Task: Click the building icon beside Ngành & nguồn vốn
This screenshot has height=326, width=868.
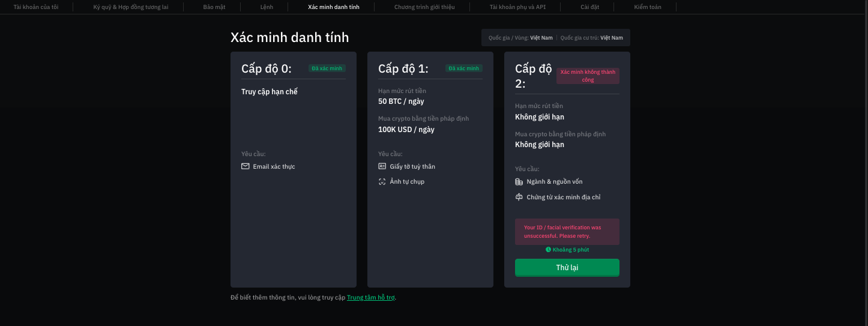Action: coord(519,181)
